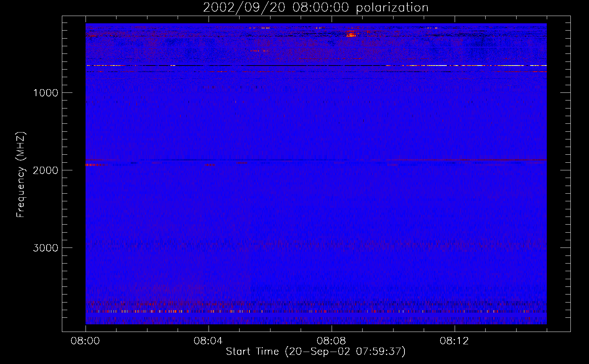
Task: Click the 3000 frequency tick label
Action: tap(46, 248)
